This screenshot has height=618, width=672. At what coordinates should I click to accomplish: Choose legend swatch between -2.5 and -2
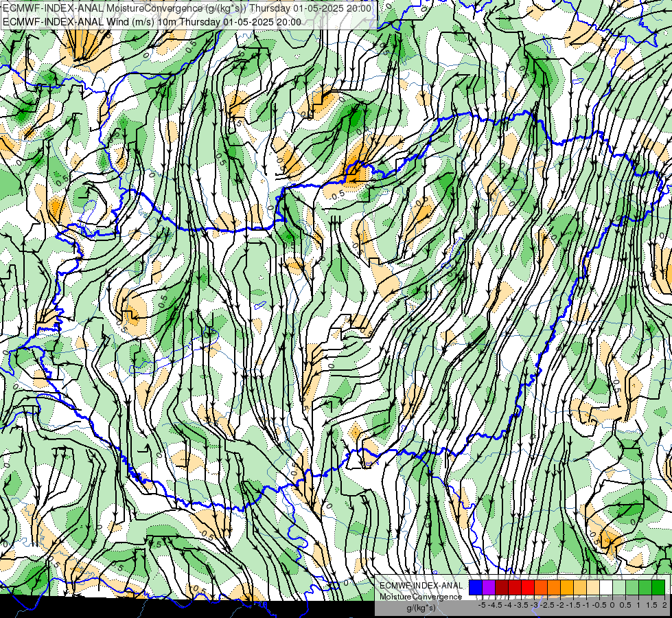pyautogui.click(x=554, y=588)
